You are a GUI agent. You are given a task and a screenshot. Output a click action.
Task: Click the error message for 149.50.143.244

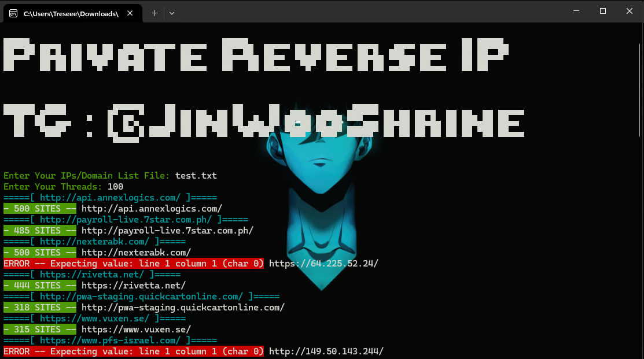(134, 351)
